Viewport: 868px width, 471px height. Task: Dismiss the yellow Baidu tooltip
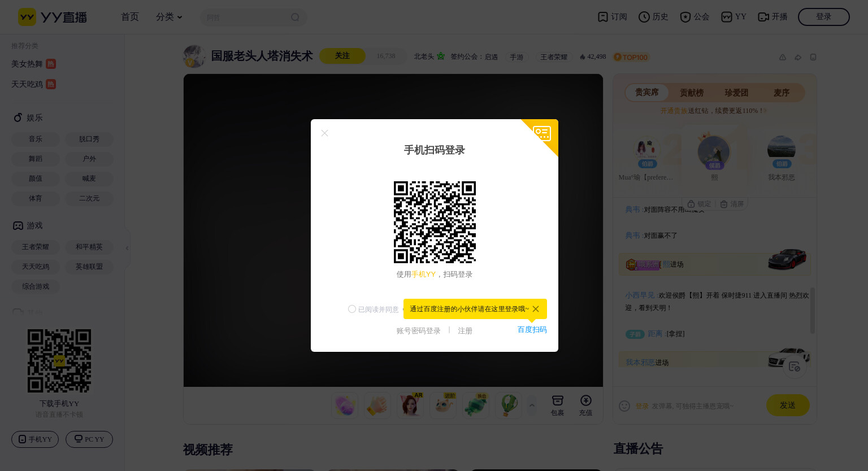536,309
